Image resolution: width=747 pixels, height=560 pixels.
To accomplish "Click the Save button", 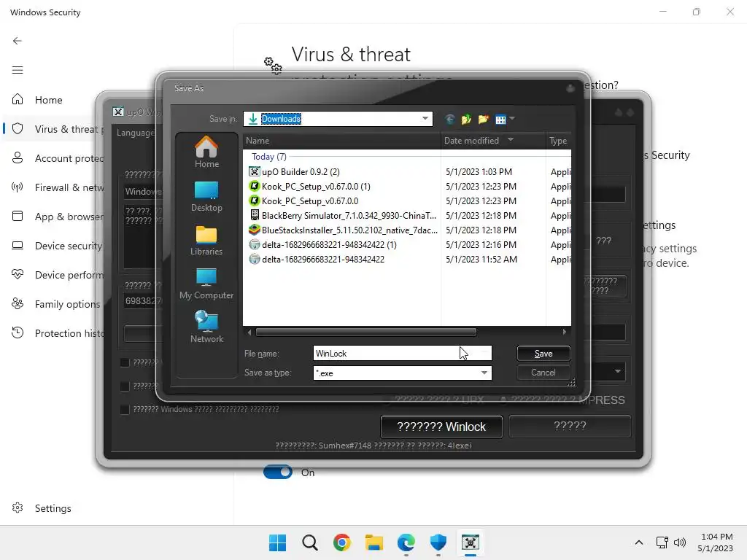I will [x=543, y=354].
